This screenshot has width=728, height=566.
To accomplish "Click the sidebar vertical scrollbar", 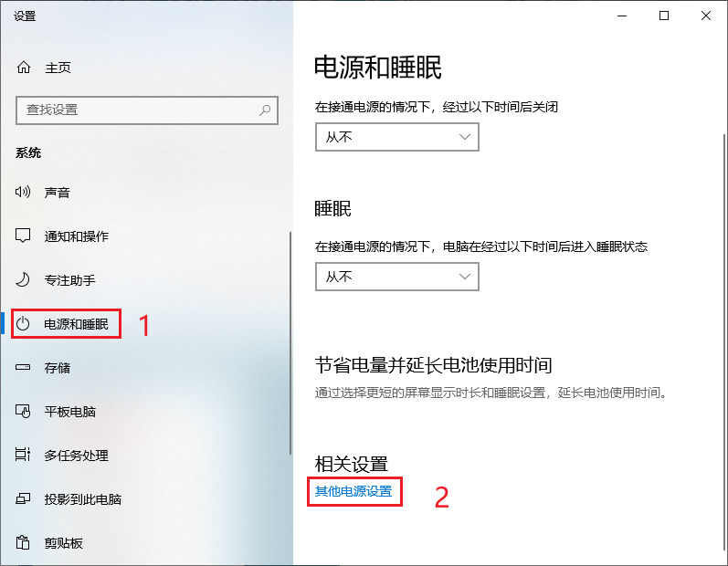I will click(x=290, y=343).
